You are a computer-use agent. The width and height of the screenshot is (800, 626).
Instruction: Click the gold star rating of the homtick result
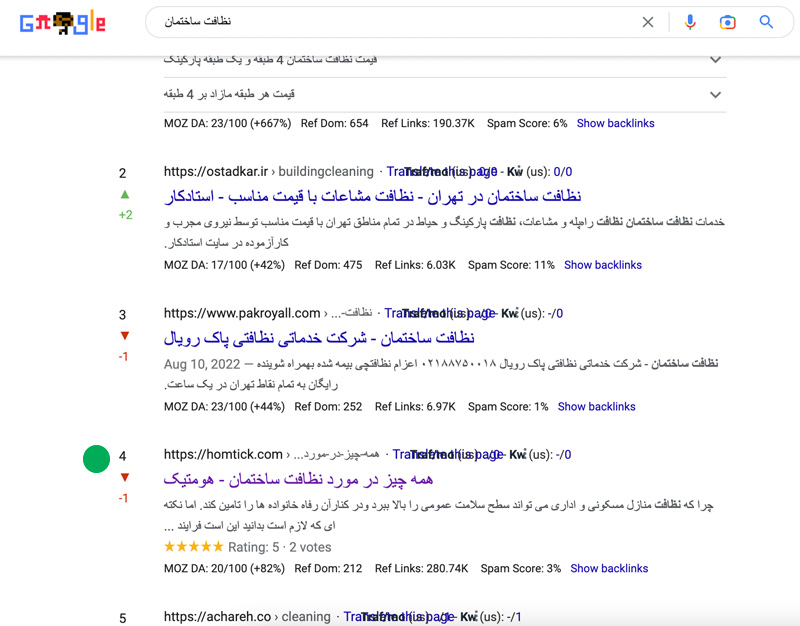click(193, 547)
